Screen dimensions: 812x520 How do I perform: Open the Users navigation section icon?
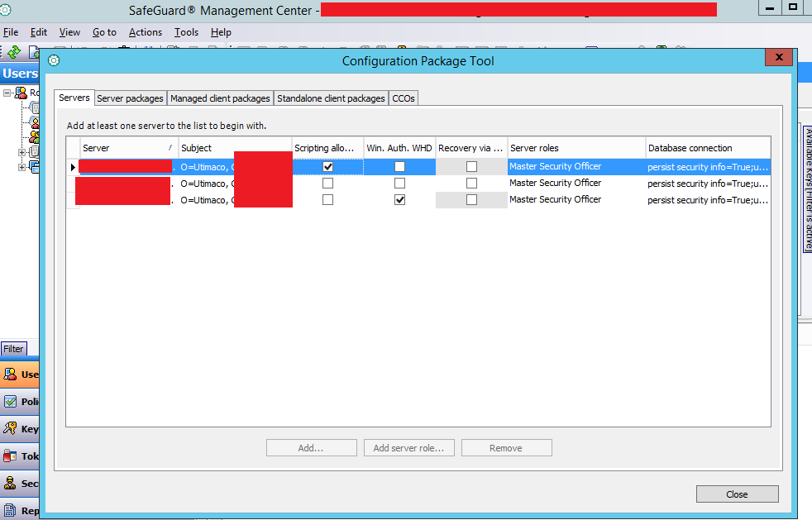coord(10,374)
